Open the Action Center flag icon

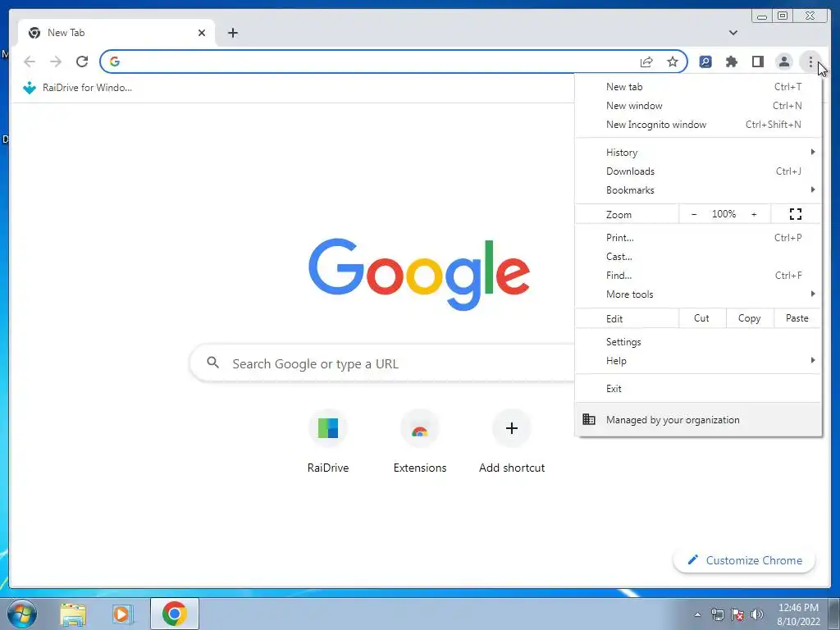click(737, 614)
